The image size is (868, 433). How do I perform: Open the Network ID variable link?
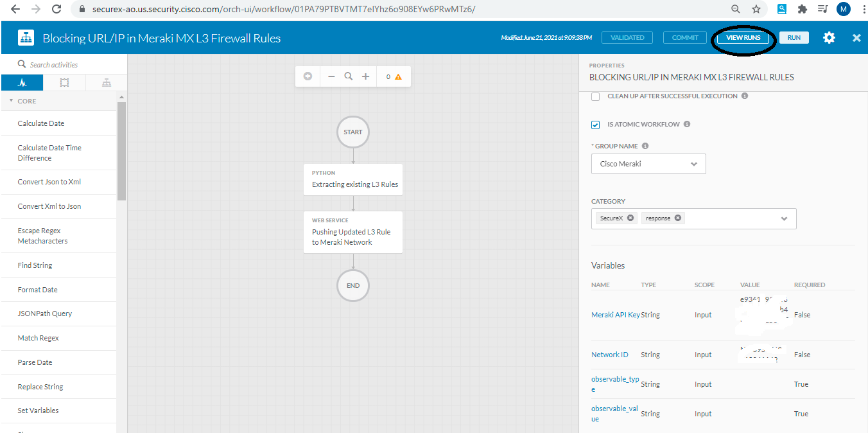[x=610, y=355]
